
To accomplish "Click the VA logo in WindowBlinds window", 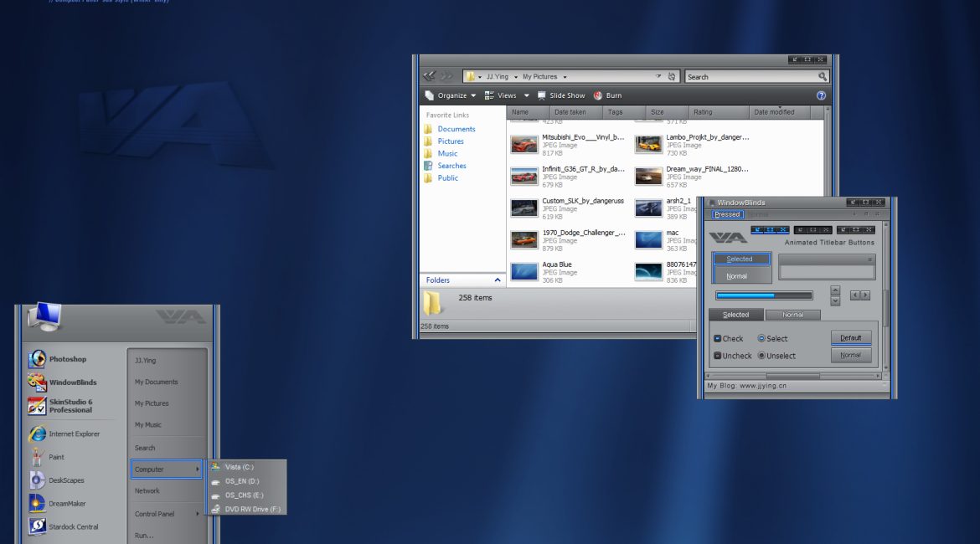I will click(x=728, y=238).
